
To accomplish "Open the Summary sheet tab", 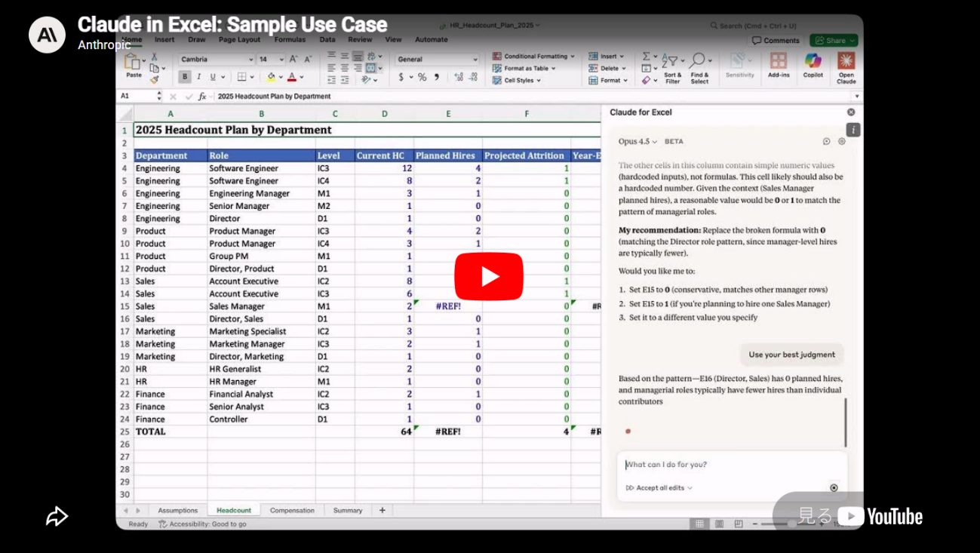I will pos(348,511).
